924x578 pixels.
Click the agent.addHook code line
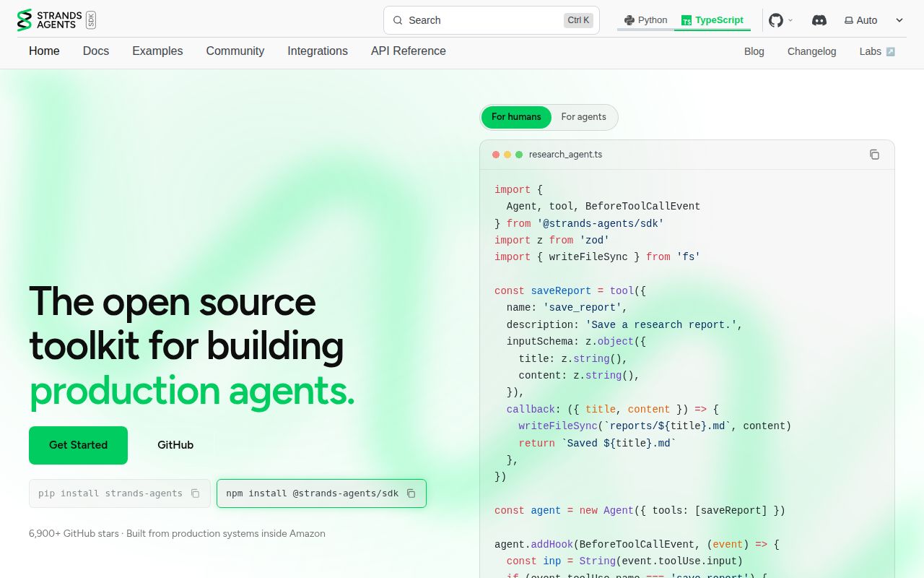pyautogui.click(x=637, y=544)
